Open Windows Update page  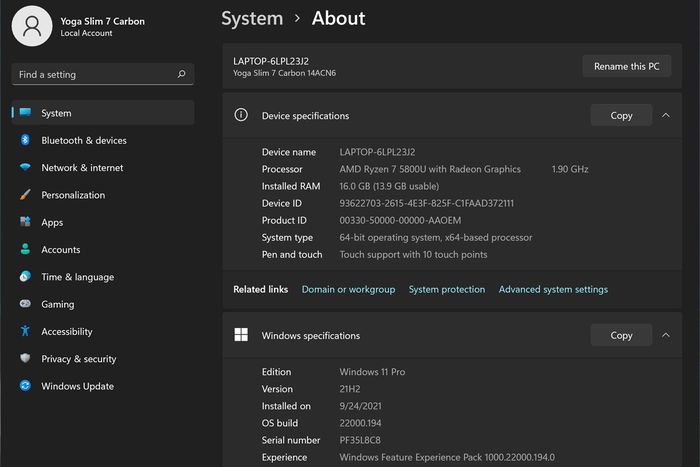(103, 386)
